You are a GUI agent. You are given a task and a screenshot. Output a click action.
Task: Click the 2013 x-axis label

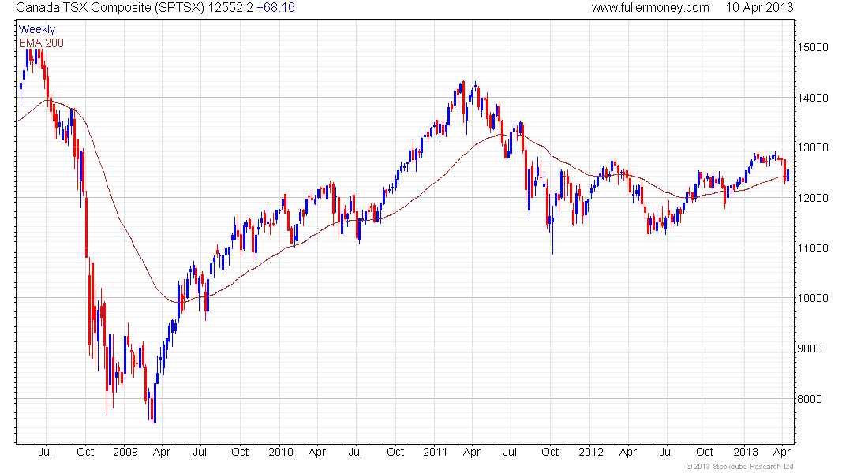[x=746, y=452]
